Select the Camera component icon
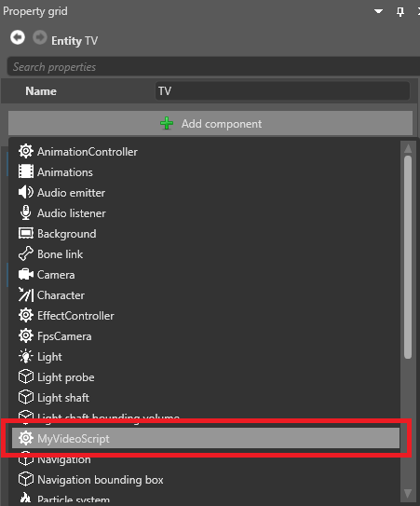Viewport: 420px width, 506px height. [x=26, y=275]
